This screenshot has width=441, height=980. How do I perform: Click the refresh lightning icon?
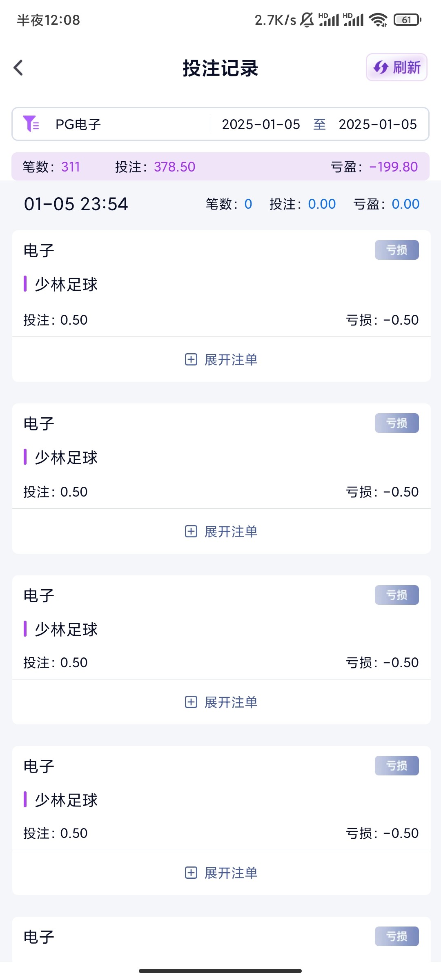coord(381,67)
